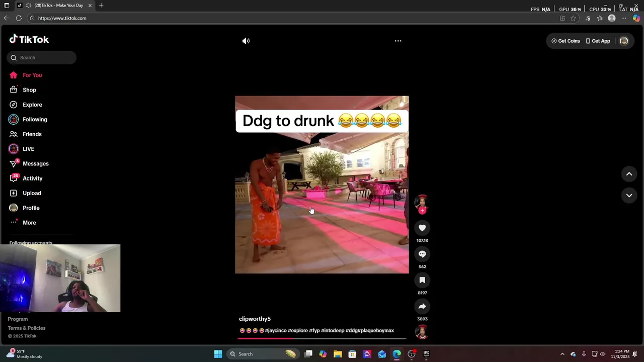Open clipworthy5's profile
644x362 pixels.
[255, 319]
